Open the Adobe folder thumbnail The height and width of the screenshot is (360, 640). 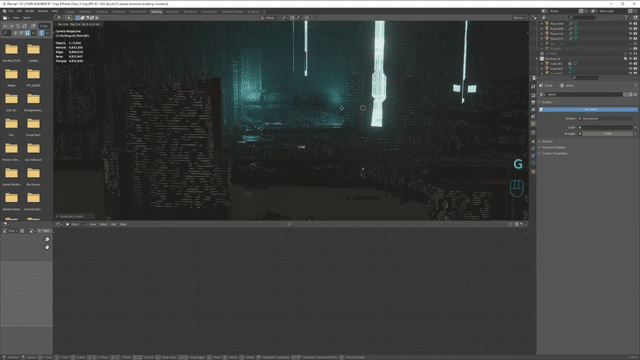pos(11,76)
